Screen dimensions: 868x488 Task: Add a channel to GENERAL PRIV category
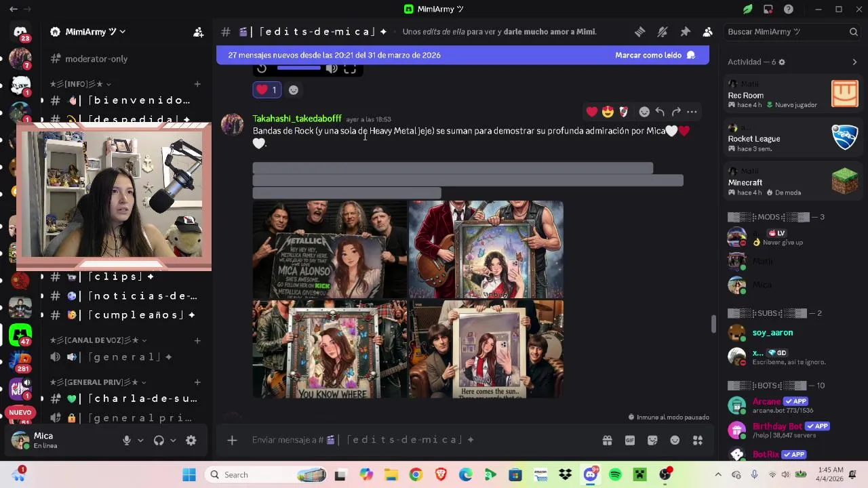(197, 382)
